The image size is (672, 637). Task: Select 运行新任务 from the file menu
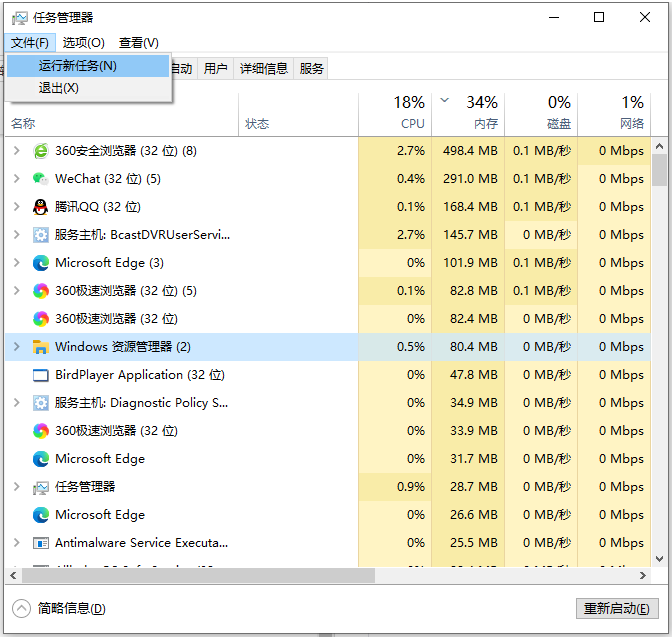pos(78,66)
